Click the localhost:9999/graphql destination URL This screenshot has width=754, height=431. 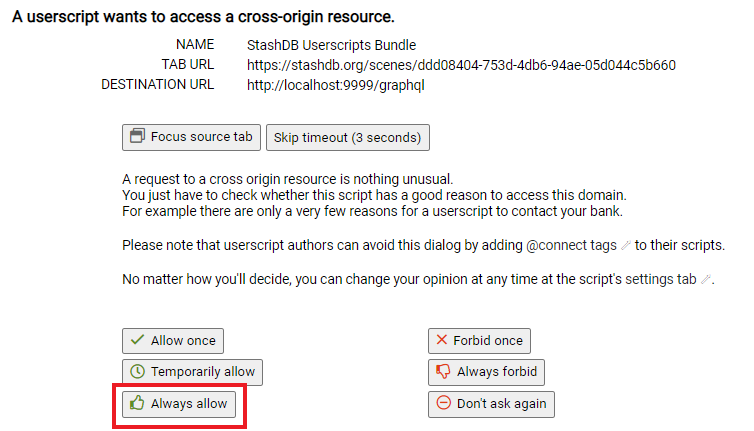click(x=336, y=85)
